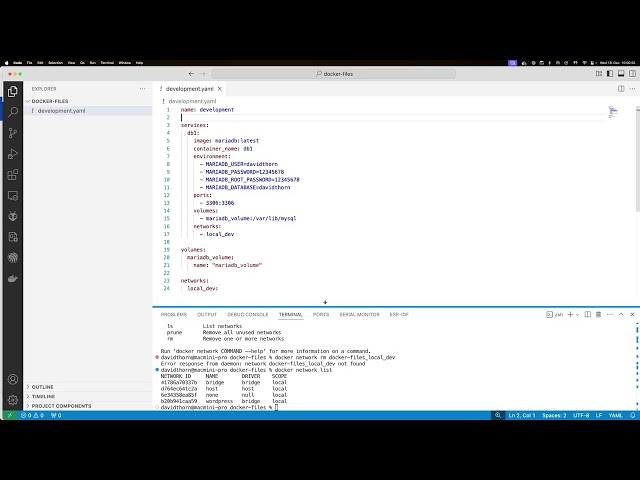Open the Source Control view
This screenshot has height=480, width=640.
coord(13,133)
